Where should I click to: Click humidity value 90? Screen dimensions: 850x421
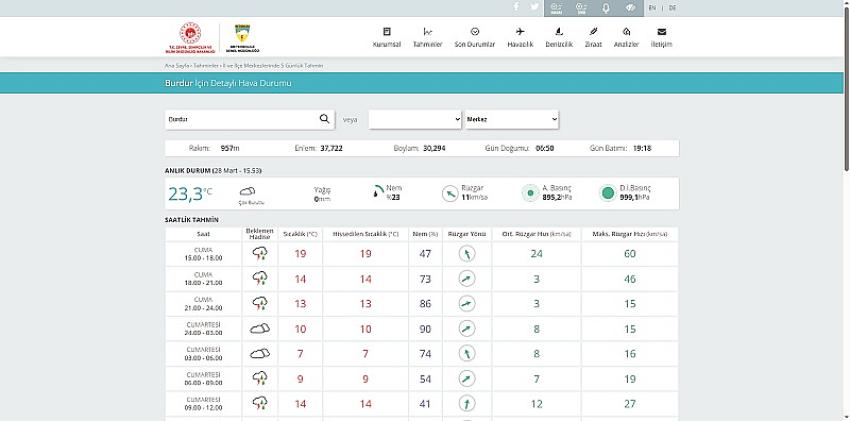tap(426, 329)
